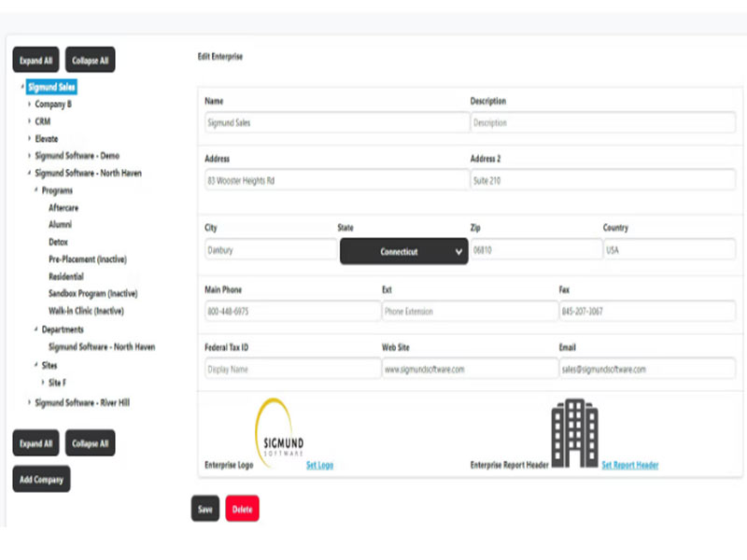Viewport: 747px width, 560px height.
Task: Click the Address field with 83 Wooster Heights Rd
Action: coord(337,180)
